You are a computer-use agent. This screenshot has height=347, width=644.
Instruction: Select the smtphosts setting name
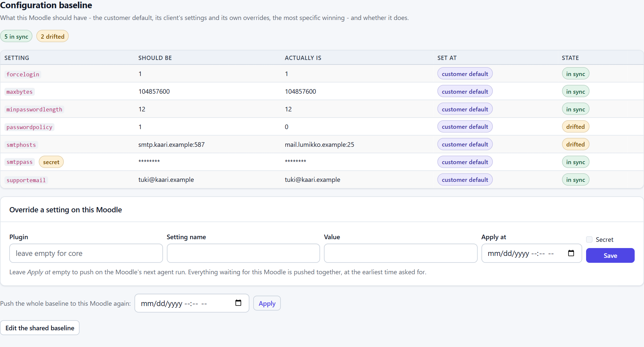(x=21, y=145)
